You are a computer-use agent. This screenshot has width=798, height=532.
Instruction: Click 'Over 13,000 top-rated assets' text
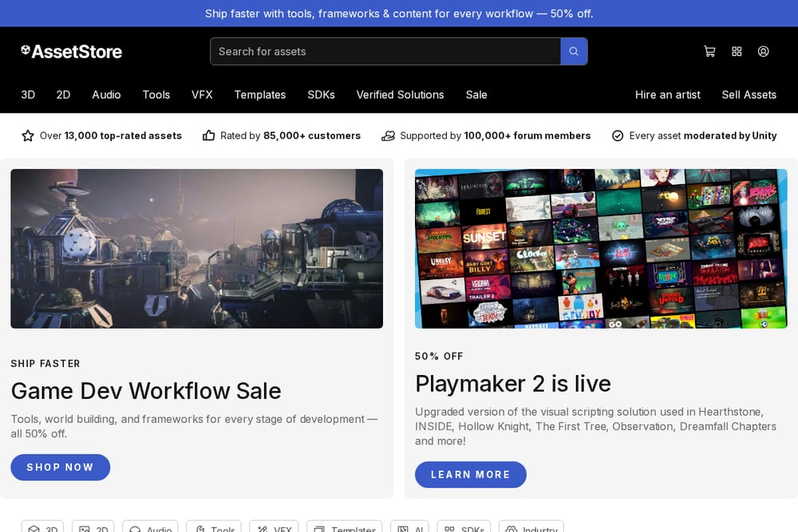coord(111,136)
